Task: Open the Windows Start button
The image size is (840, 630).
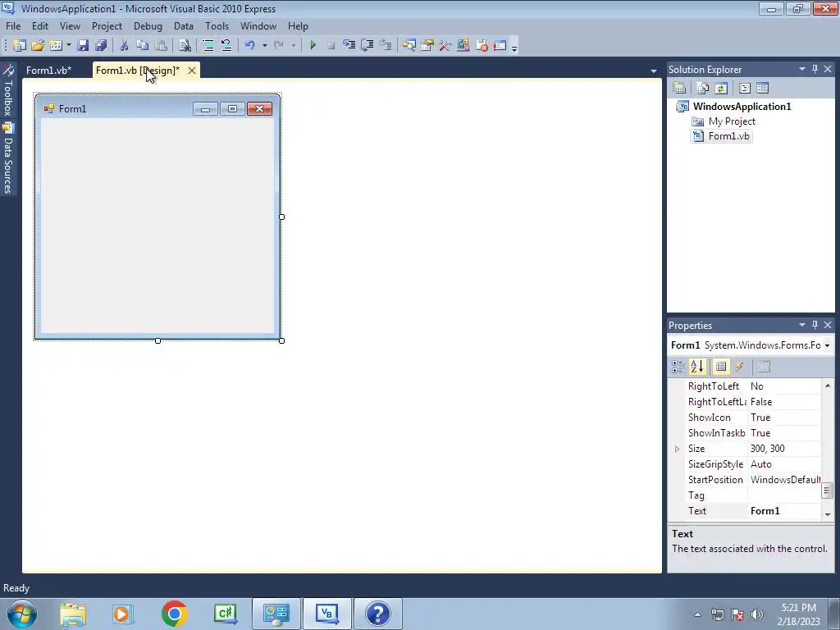Action: [x=21, y=614]
